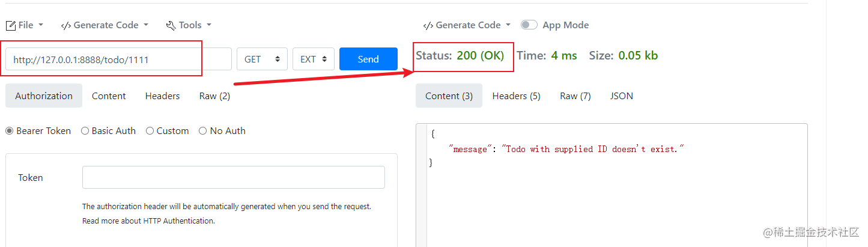
Task: Choose the No Auth radio button
Action: (x=203, y=131)
